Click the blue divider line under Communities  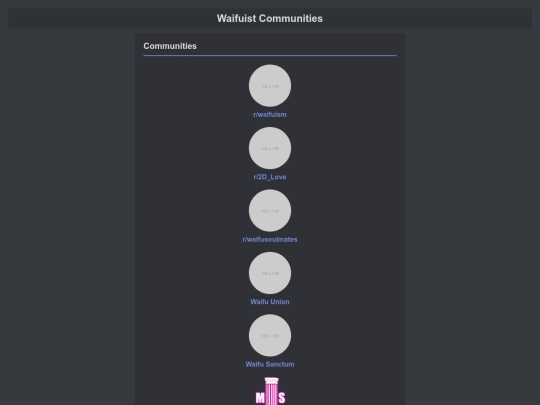tap(270, 55)
